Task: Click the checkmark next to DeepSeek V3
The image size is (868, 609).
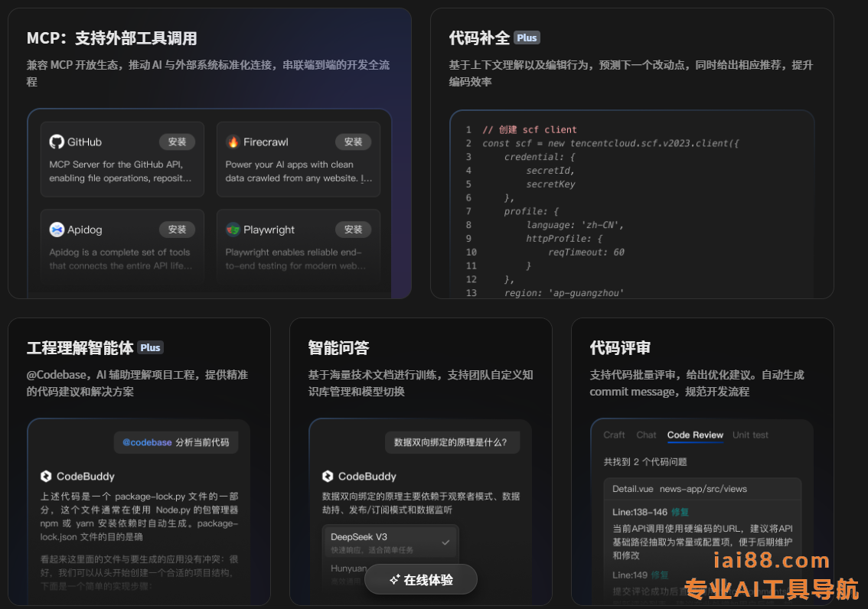Action: [445, 542]
